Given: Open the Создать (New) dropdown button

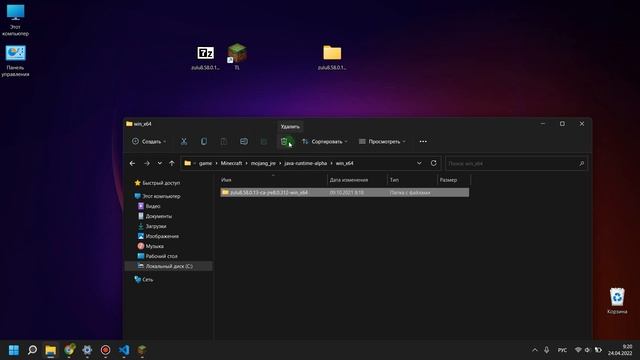Looking at the screenshot, I should coord(149,142).
